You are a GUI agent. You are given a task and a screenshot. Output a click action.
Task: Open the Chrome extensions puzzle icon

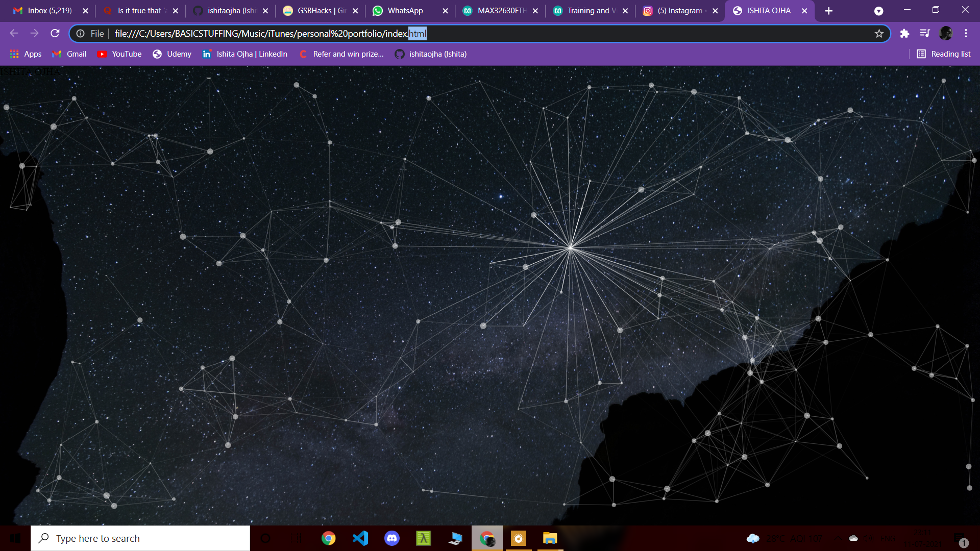pyautogui.click(x=905, y=33)
